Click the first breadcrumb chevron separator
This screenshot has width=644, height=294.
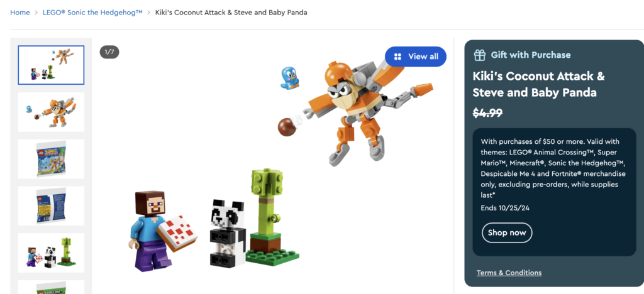click(36, 13)
